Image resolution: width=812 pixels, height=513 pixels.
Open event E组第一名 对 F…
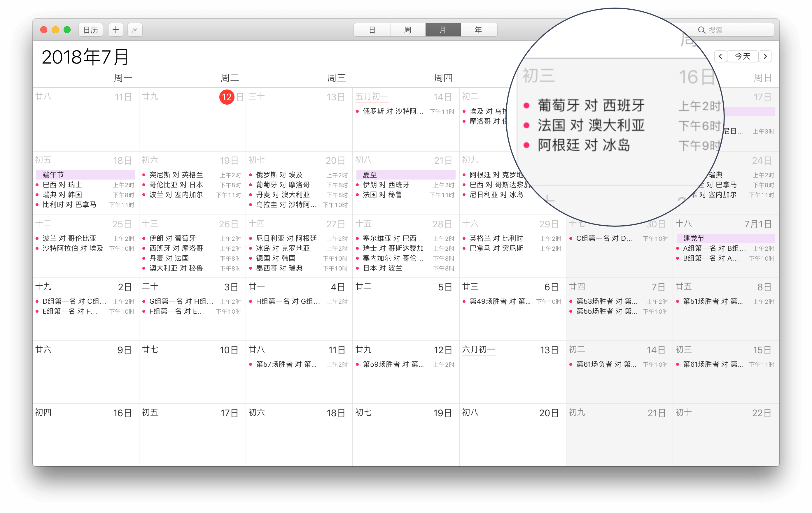pyautogui.click(x=85, y=311)
